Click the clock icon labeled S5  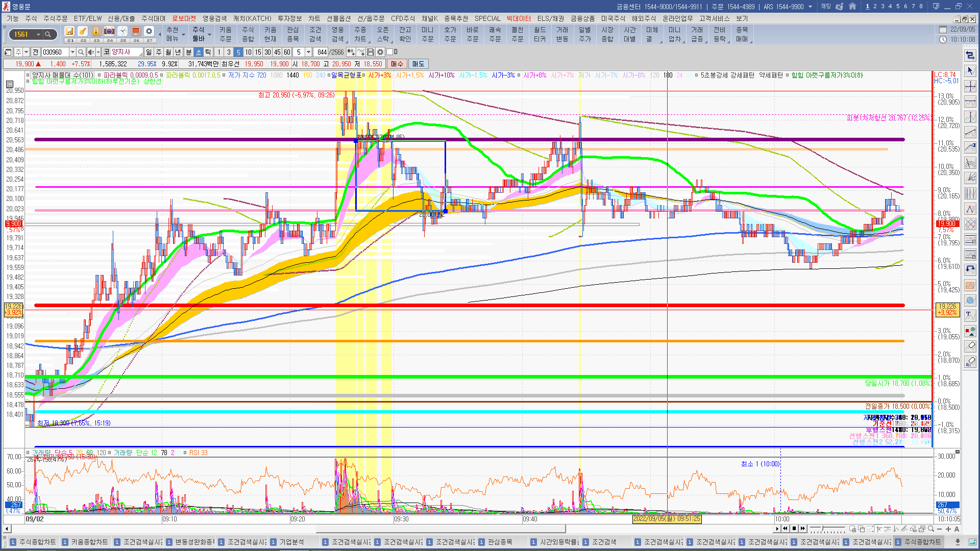tap(122, 32)
